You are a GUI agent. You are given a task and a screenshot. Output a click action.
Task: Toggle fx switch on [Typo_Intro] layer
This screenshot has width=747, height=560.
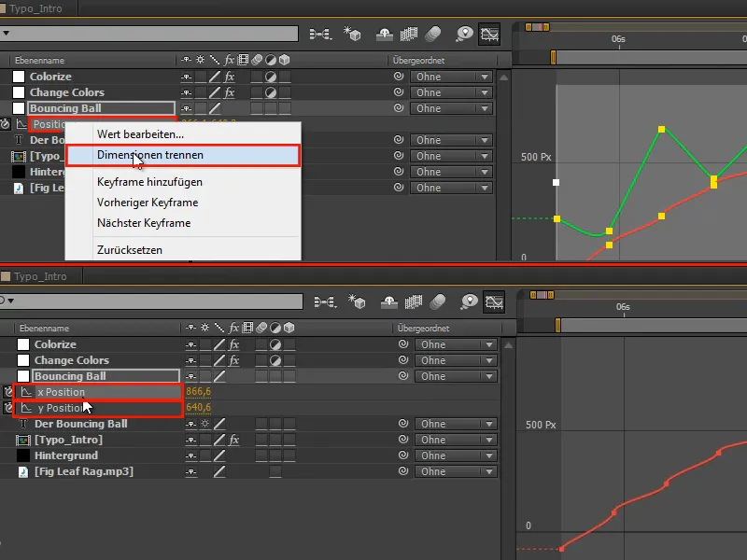[233, 440]
